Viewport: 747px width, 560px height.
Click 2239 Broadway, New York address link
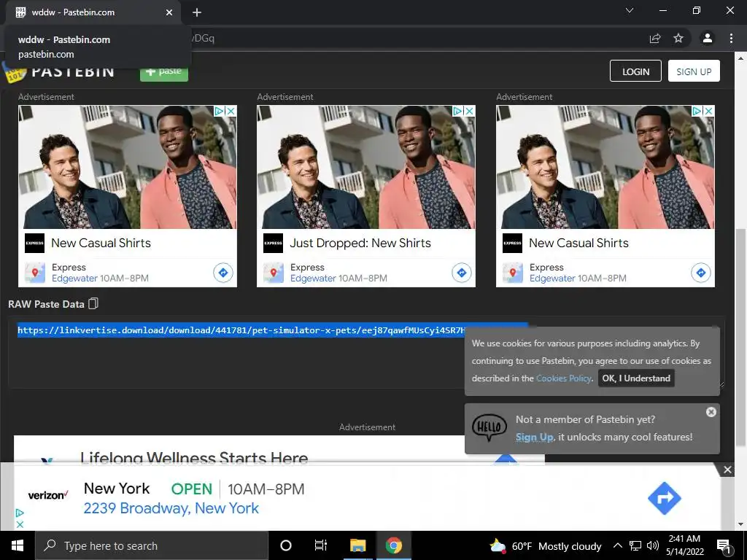(x=171, y=508)
